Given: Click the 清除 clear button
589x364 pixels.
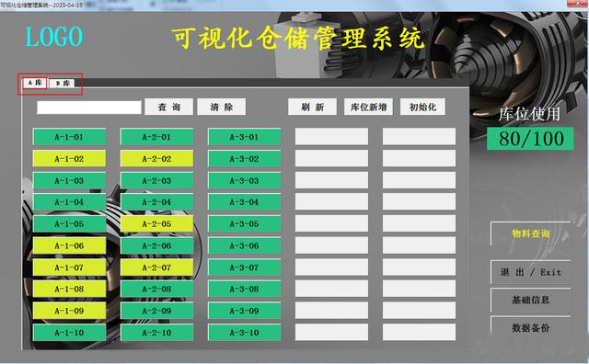Looking at the screenshot, I should pos(221,107).
